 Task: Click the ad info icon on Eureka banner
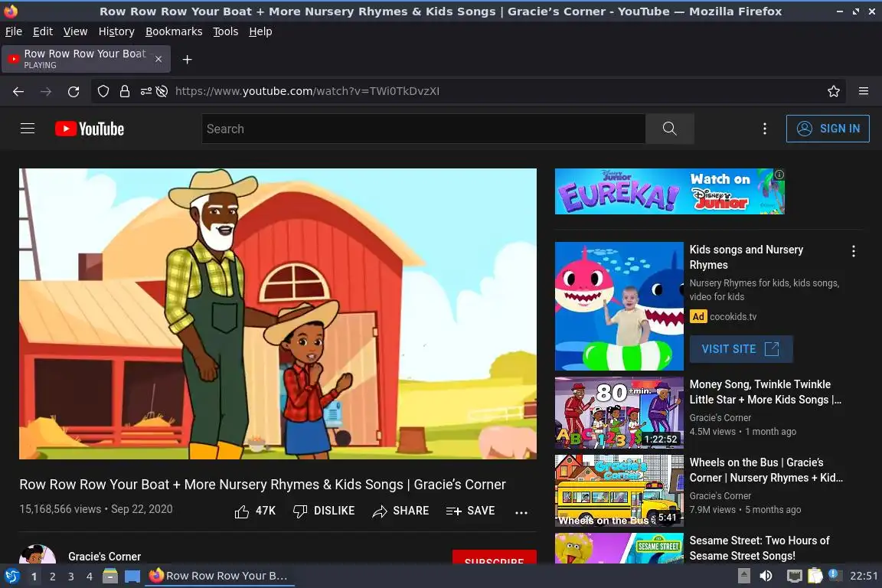tap(779, 175)
